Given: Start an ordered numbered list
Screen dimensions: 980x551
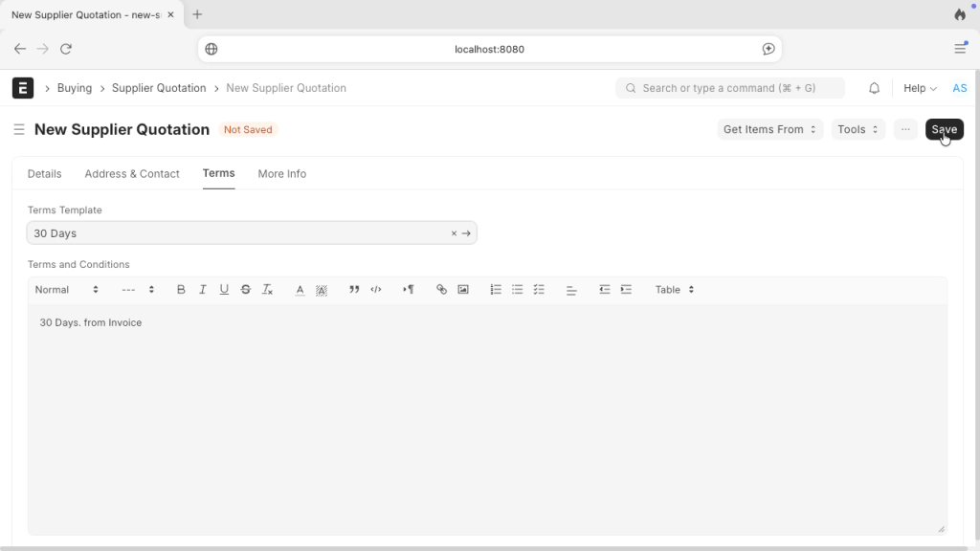Looking at the screenshot, I should click(496, 290).
